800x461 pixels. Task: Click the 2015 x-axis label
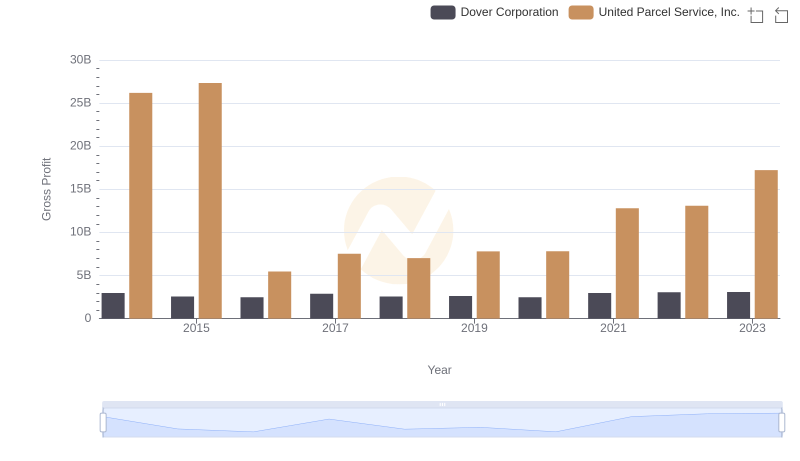(x=196, y=328)
